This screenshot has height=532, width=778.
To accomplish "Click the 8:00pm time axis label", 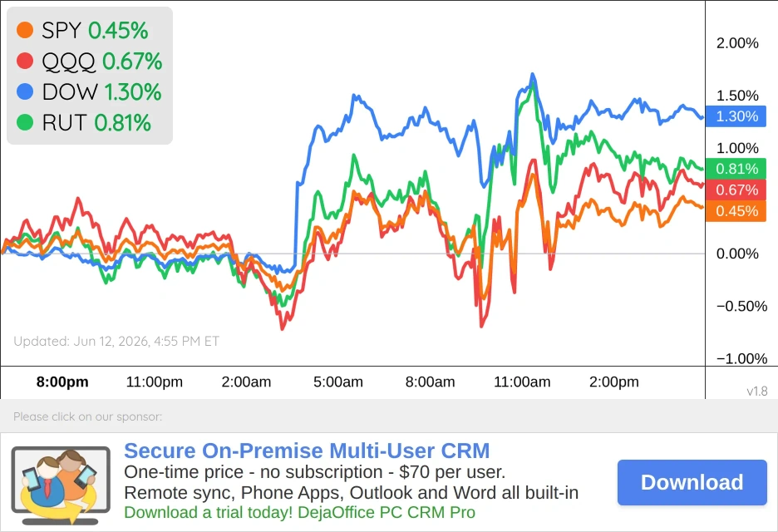I will (x=62, y=382).
